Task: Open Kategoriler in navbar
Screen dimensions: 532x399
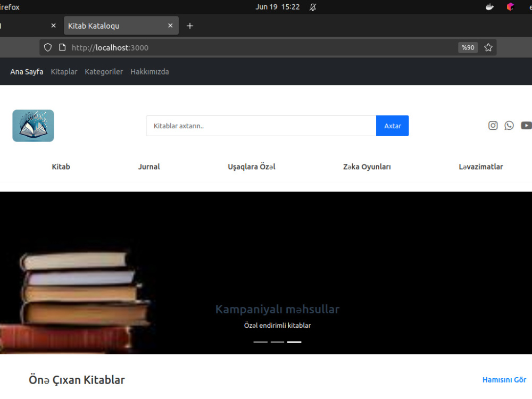Action: tap(104, 72)
